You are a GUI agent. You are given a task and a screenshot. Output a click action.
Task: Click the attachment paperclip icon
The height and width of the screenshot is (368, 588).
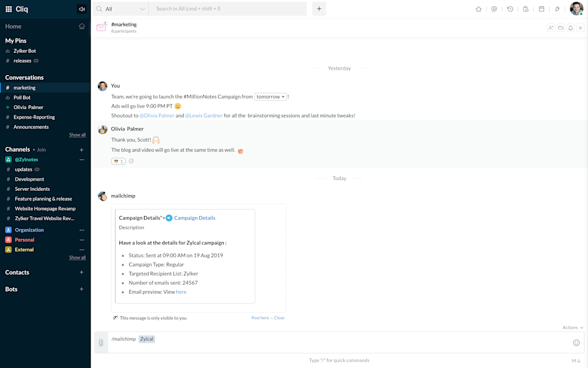click(101, 343)
